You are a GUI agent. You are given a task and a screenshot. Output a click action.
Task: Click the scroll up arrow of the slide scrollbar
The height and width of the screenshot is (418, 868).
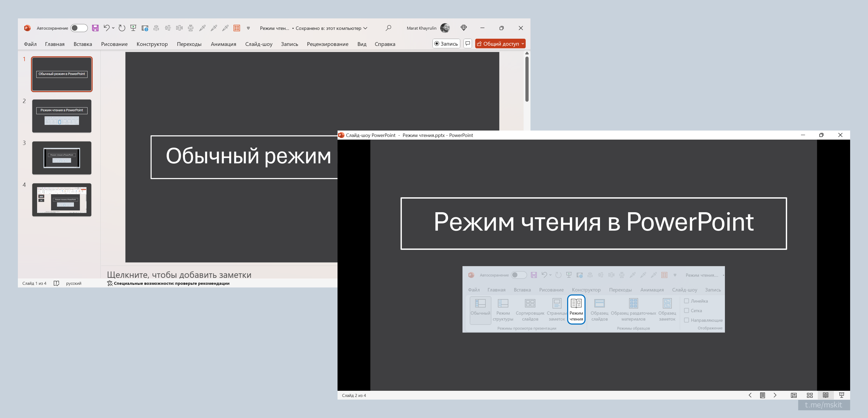pos(527,53)
